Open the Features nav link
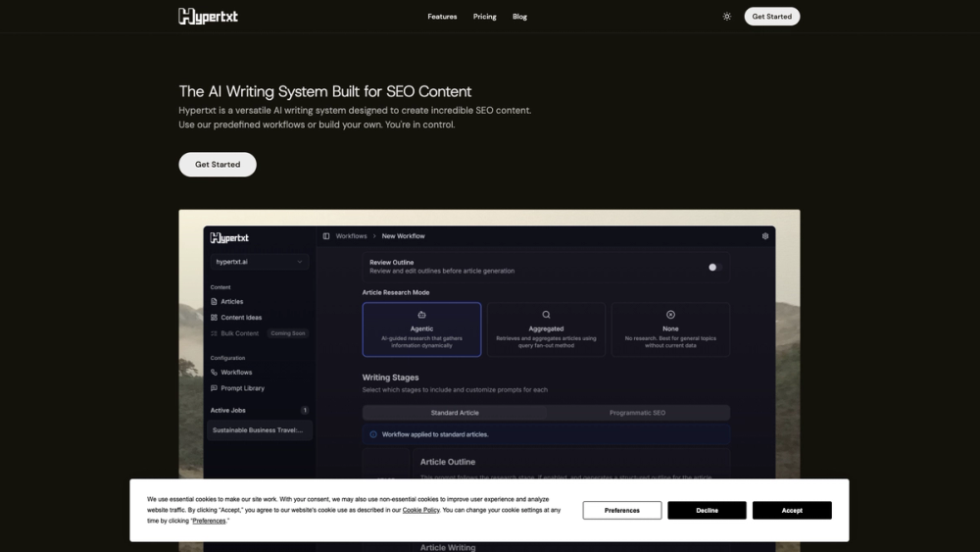This screenshot has width=980, height=552. pos(442,17)
